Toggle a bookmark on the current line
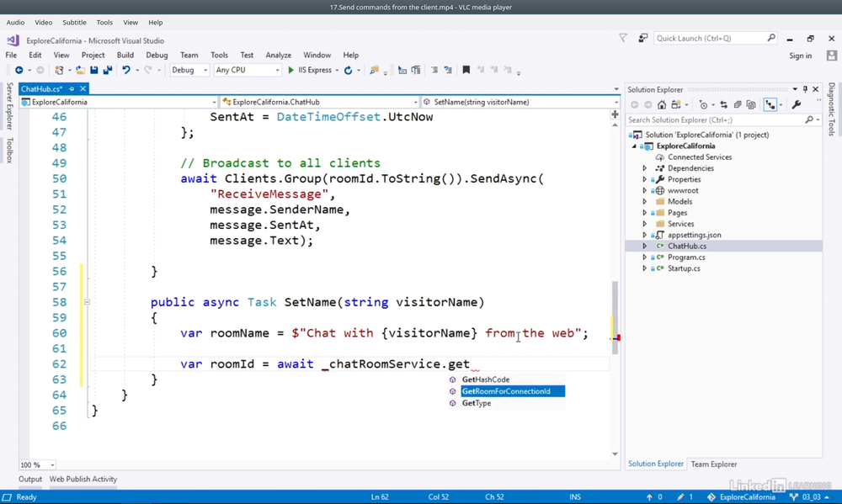The width and height of the screenshot is (842, 504). point(466,71)
